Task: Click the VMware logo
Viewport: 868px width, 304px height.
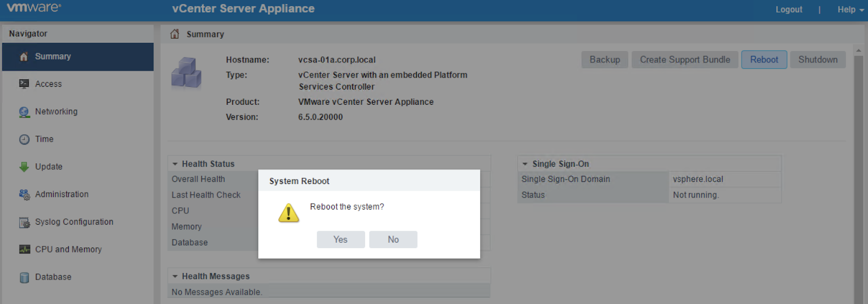Action: 34,8
